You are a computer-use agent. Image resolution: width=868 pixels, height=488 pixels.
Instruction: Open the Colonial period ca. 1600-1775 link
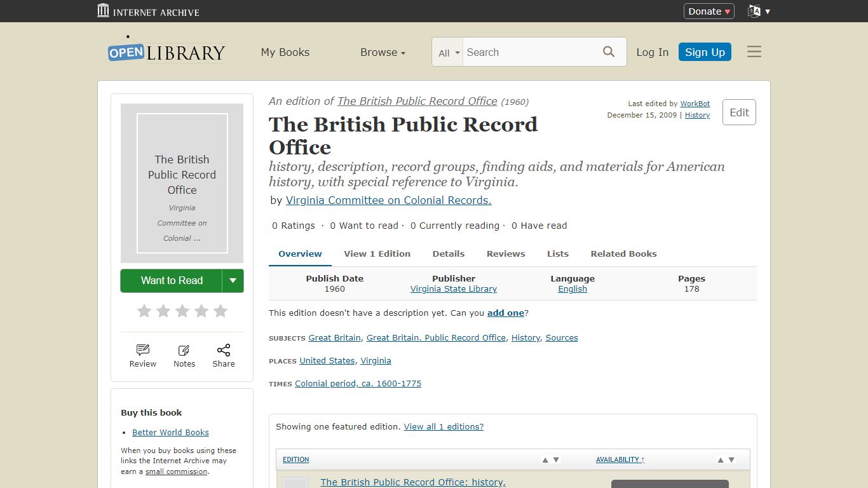[358, 384]
